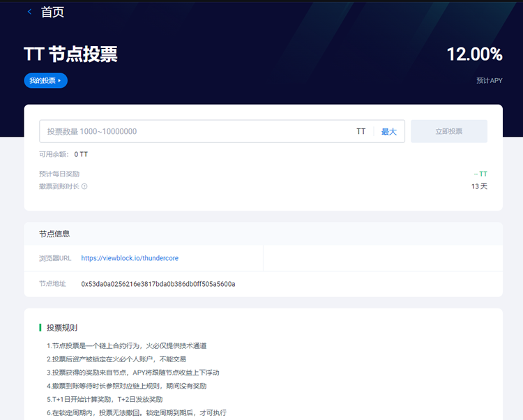Screen dimensions: 523x420
Task: Click the node address 0x53da0a02...
Action: pyautogui.click(x=158, y=284)
